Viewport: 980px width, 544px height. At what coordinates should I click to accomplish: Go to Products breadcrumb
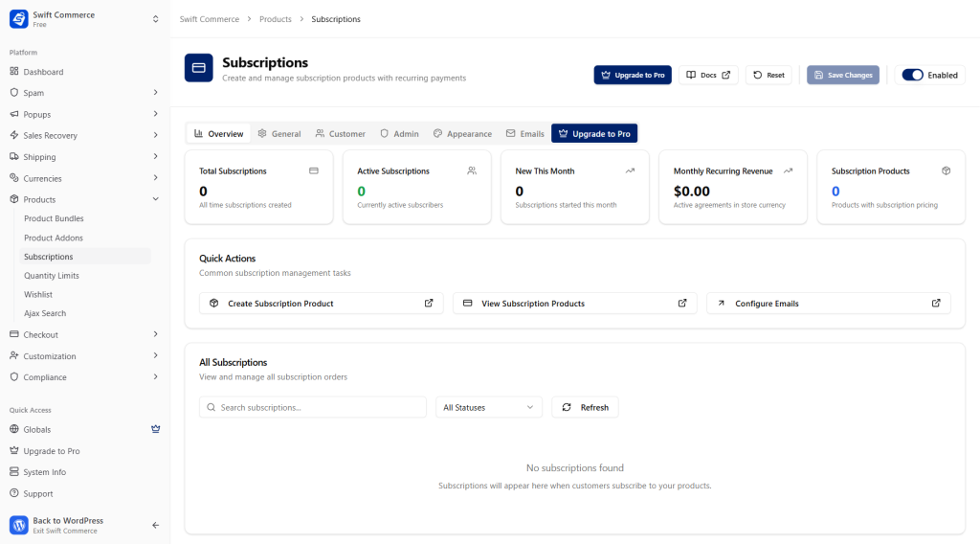point(276,19)
